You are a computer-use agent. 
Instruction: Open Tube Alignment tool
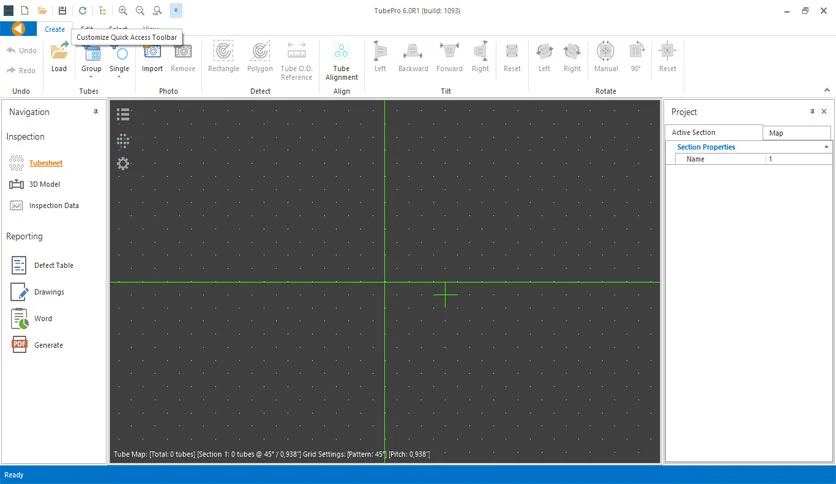[x=342, y=61]
